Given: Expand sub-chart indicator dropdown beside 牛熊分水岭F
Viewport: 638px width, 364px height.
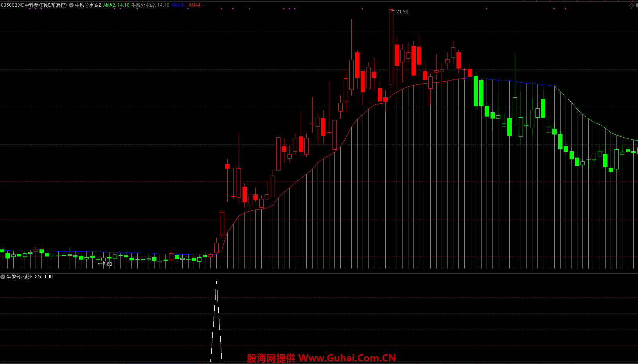Looking at the screenshot, I should (x=3, y=277).
